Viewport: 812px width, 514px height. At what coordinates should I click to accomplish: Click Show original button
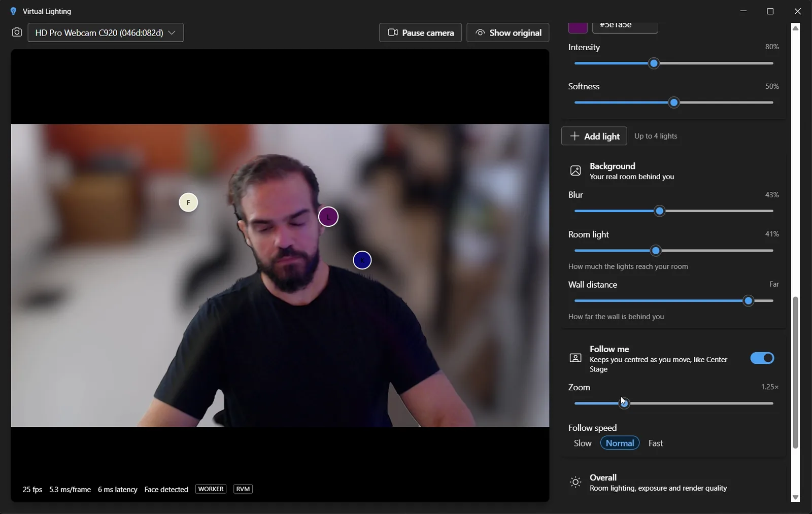point(508,32)
